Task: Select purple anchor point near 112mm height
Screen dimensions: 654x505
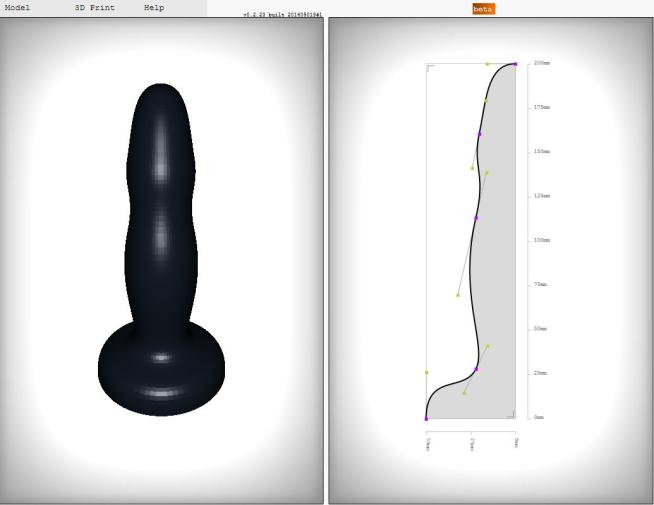Action: [x=476, y=217]
